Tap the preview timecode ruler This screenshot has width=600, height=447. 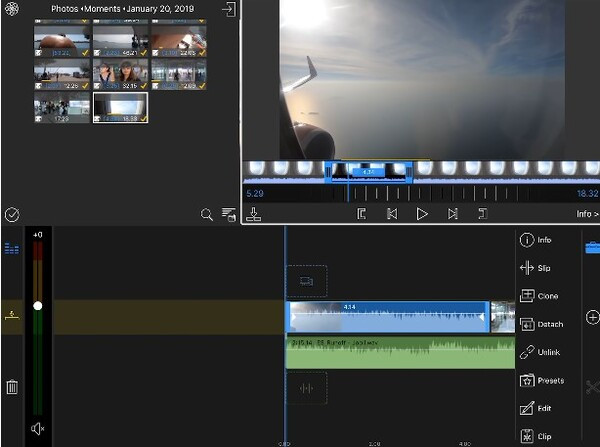click(x=421, y=193)
